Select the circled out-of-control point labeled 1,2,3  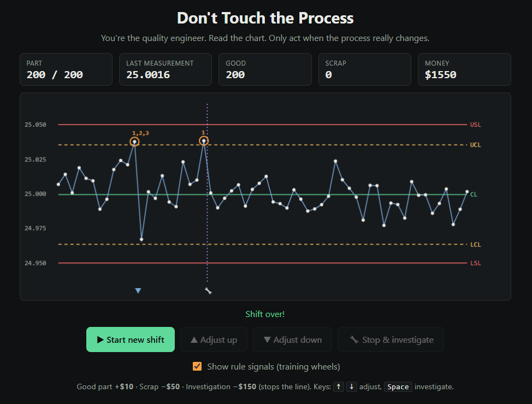coord(135,142)
